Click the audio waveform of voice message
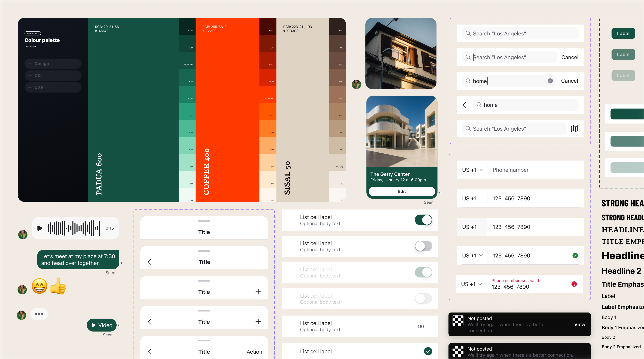 [x=74, y=228]
